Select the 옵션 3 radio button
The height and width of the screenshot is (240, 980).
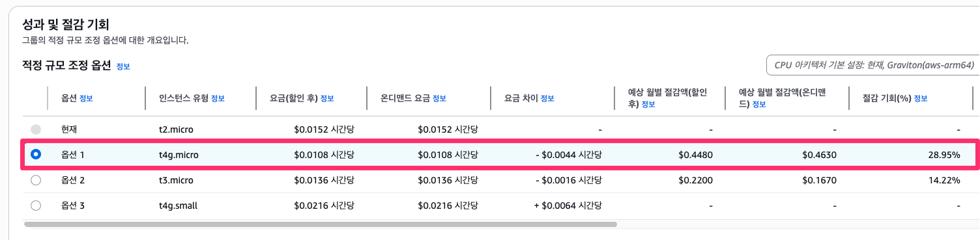[x=36, y=206]
